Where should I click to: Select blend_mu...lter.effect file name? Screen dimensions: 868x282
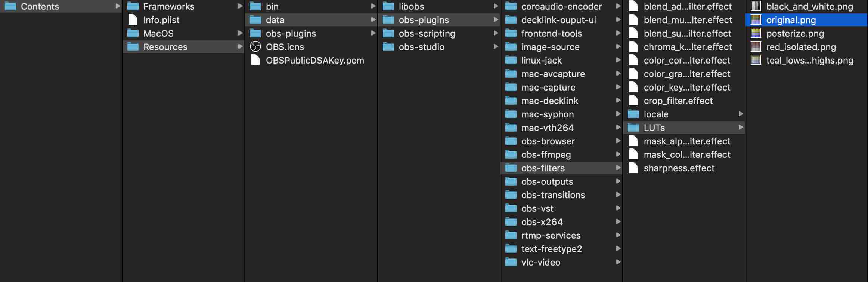tap(688, 20)
